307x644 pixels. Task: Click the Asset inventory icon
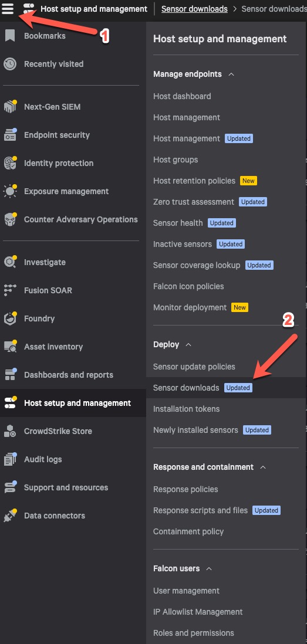[10, 347]
